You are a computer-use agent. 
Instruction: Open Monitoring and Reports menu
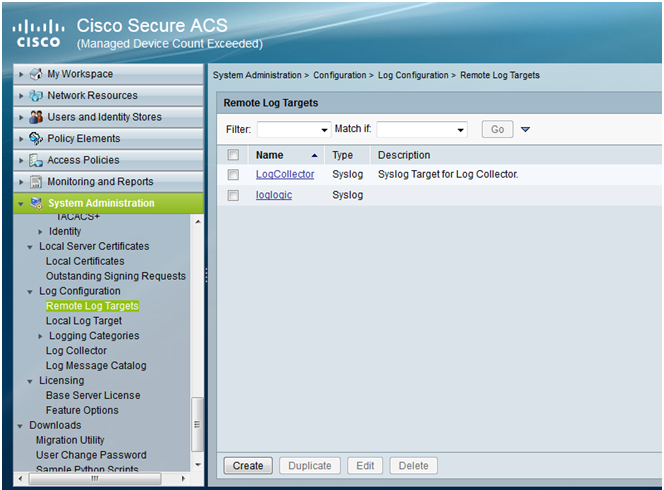click(x=108, y=182)
